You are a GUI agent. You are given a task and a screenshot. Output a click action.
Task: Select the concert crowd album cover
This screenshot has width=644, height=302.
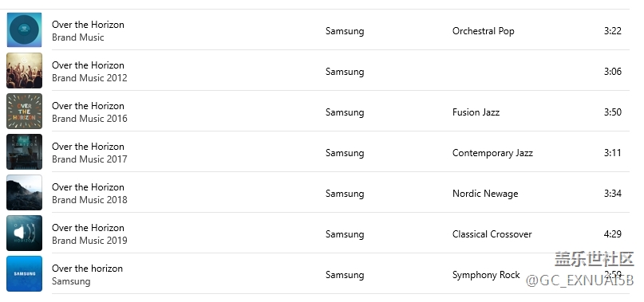point(24,71)
